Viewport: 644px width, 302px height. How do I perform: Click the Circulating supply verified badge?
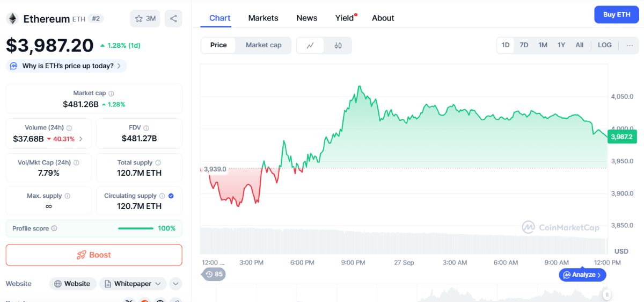click(171, 196)
